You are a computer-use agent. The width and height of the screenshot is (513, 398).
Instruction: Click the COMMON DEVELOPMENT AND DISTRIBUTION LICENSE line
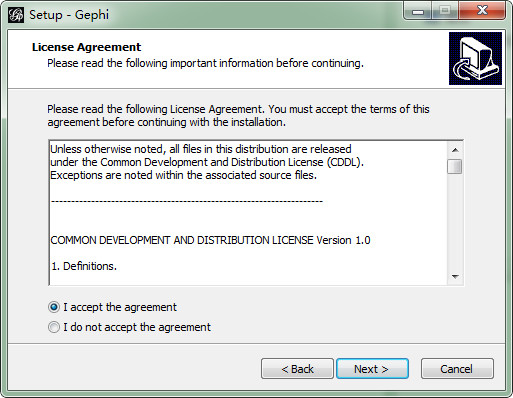pos(210,240)
